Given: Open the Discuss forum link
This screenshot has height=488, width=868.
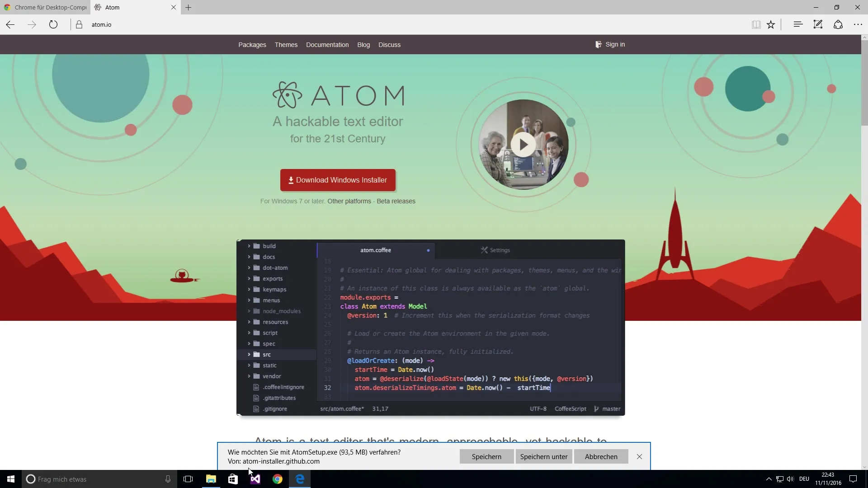Looking at the screenshot, I should pos(389,45).
